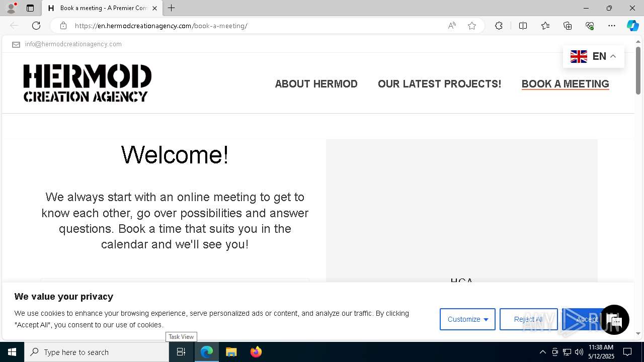Click the mail envelope icon
The width and height of the screenshot is (644, 362).
coord(16,45)
